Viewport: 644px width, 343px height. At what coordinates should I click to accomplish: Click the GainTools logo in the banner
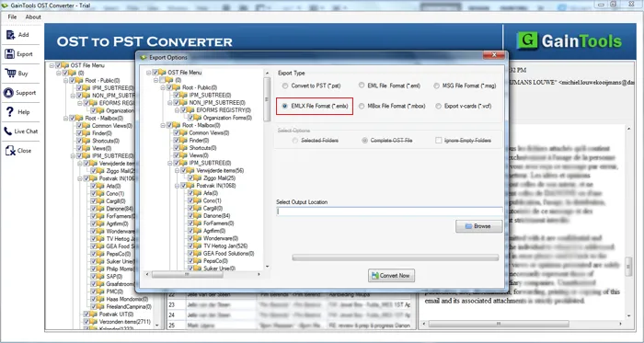tap(569, 41)
